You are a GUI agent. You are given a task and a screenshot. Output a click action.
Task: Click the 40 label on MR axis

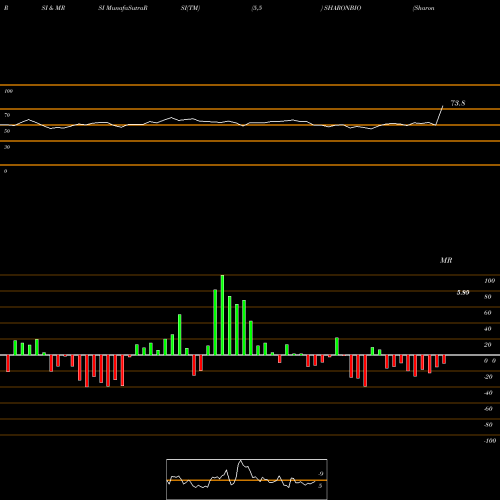488,329
